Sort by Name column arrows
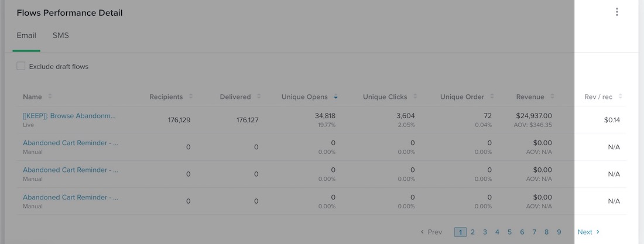Image resolution: width=644 pixels, height=244 pixels. [50, 97]
